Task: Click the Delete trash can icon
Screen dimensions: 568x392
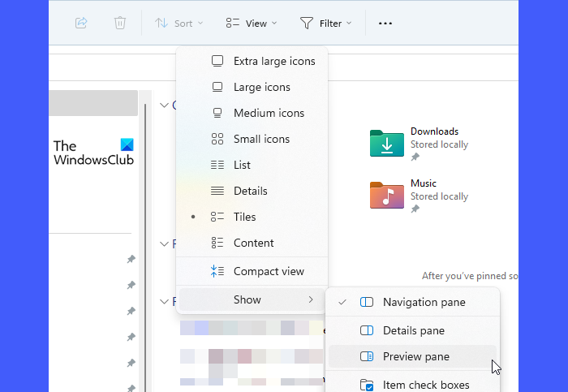Action: pos(120,24)
